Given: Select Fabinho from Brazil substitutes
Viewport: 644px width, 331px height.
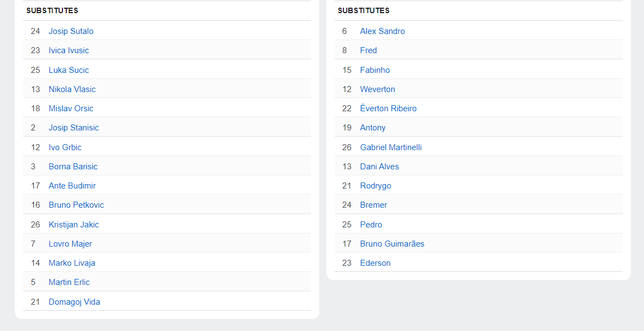Looking at the screenshot, I should click(375, 70).
